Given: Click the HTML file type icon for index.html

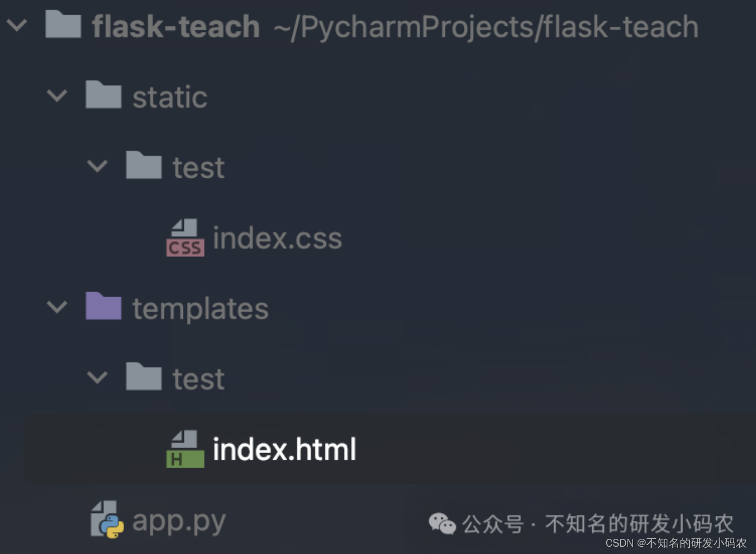Looking at the screenshot, I should click(185, 448).
